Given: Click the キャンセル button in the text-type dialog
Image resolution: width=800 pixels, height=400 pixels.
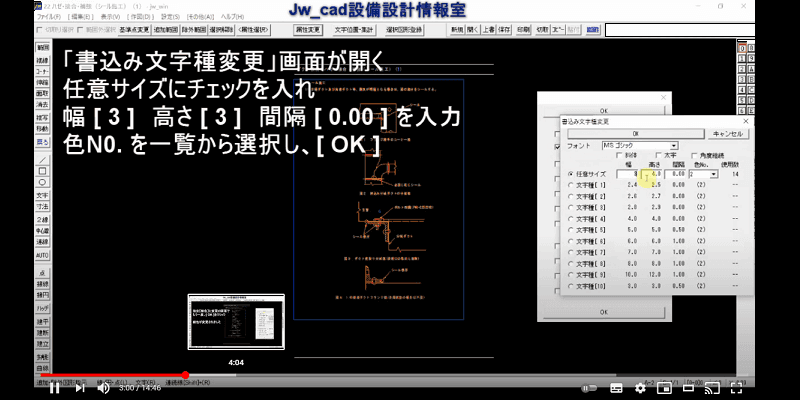Looking at the screenshot, I should (728, 134).
